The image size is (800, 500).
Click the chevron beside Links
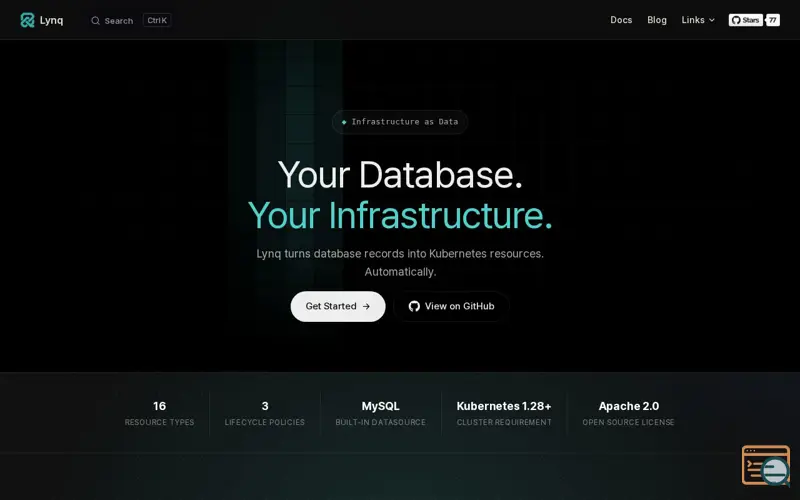click(x=712, y=20)
